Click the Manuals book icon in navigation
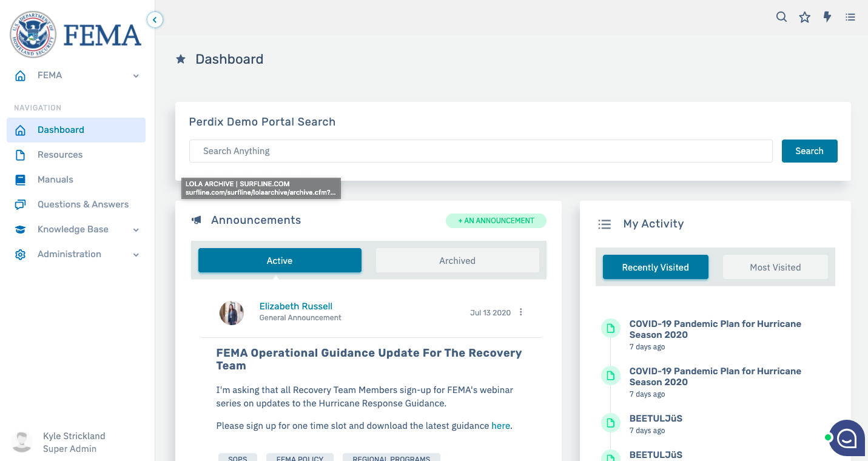 pyautogui.click(x=20, y=180)
